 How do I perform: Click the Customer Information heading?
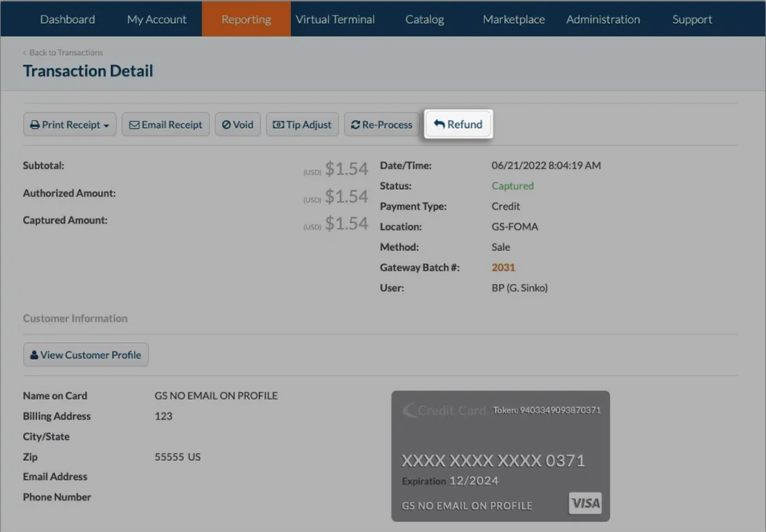[x=75, y=318]
